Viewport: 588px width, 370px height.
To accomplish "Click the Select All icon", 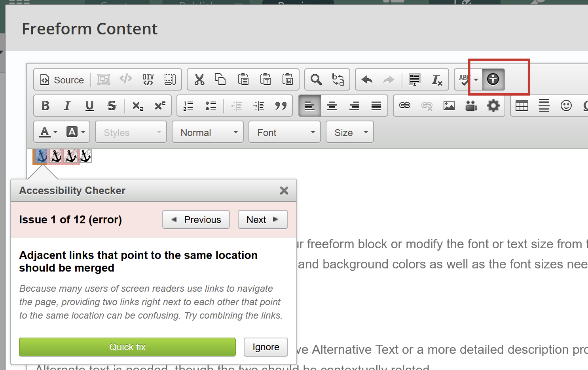I will 414,79.
